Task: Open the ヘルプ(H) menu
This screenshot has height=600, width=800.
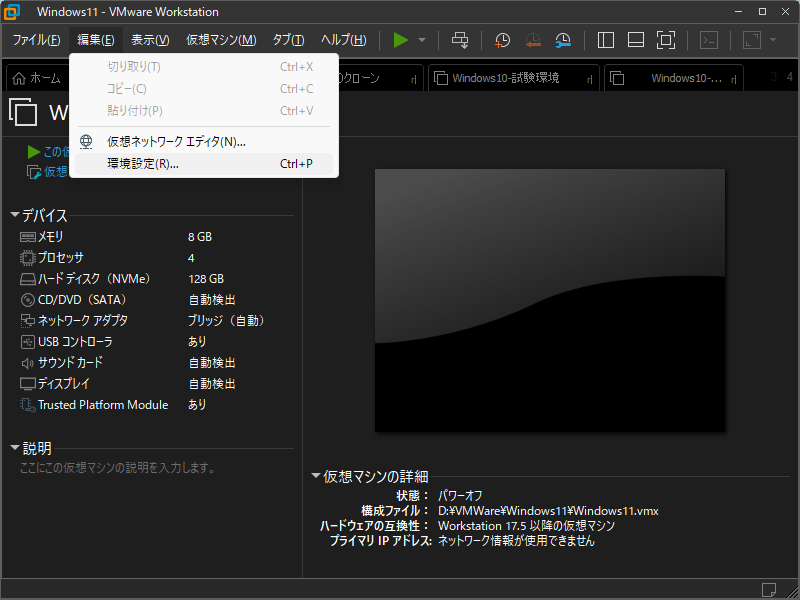Action: (x=343, y=40)
